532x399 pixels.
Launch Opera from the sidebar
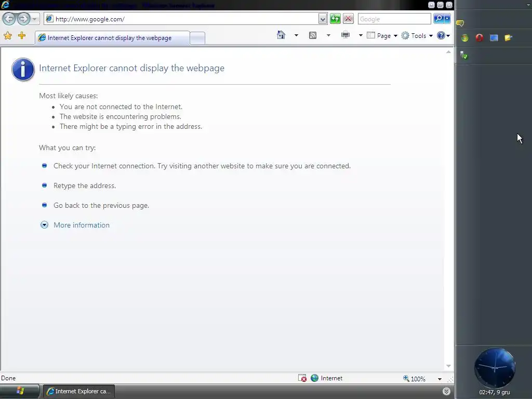click(x=480, y=37)
